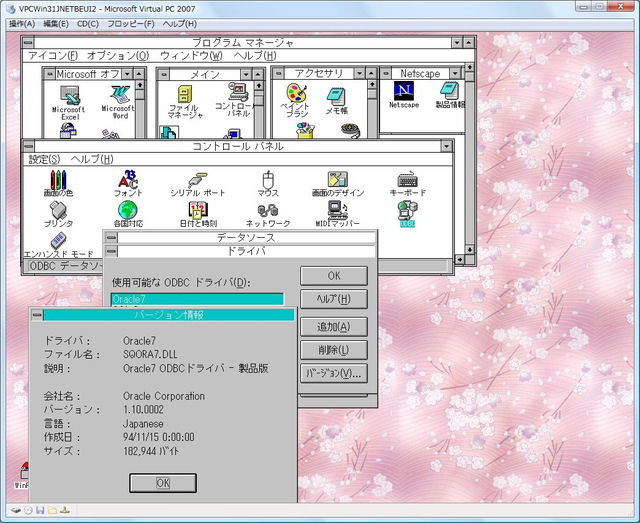Open the アイコン(F) menu in Program Manager

coord(53,56)
